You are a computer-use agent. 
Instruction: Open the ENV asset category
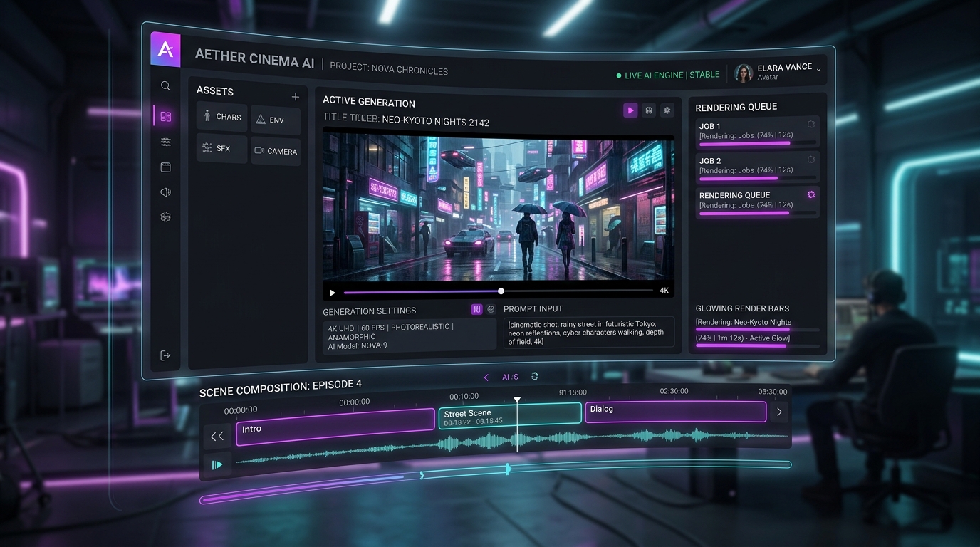click(276, 120)
